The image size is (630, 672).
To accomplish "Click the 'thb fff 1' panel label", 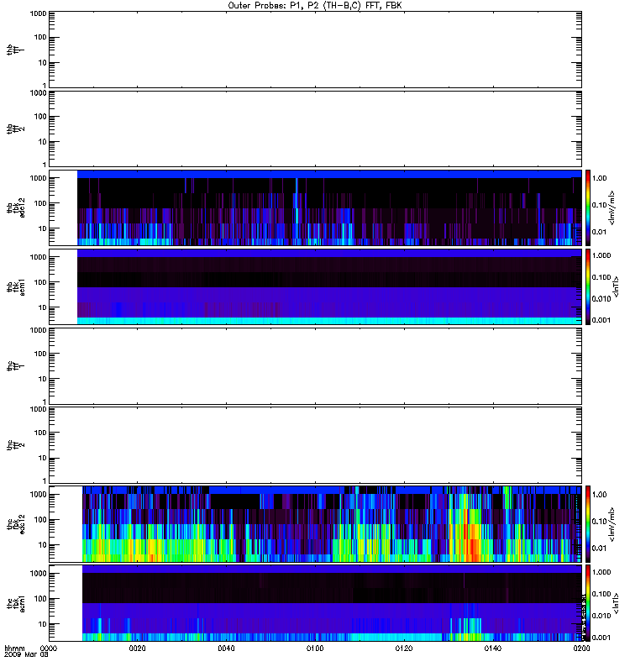I will pyautogui.click(x=15, y=50).
